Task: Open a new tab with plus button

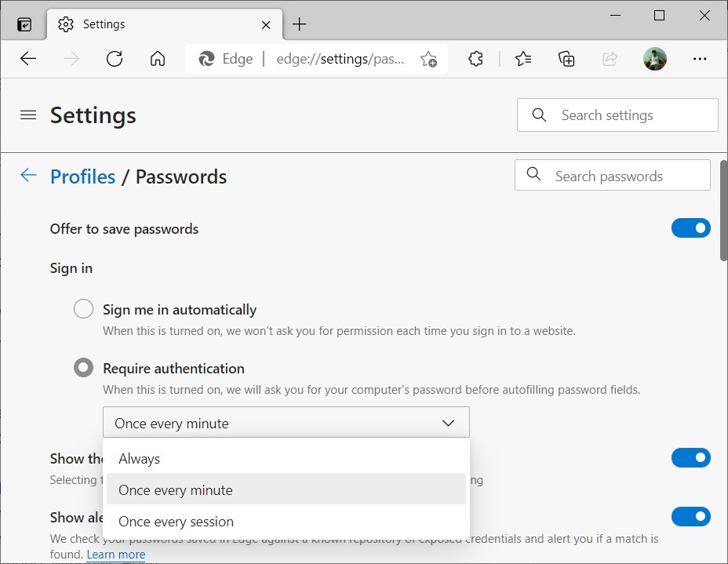Action: point(299,24)
